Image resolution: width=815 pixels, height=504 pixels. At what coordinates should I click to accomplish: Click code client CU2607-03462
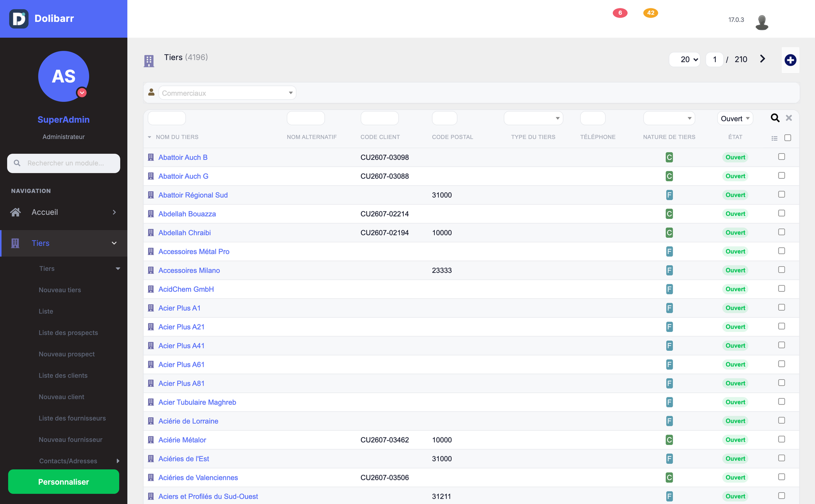tap(384, 440)
